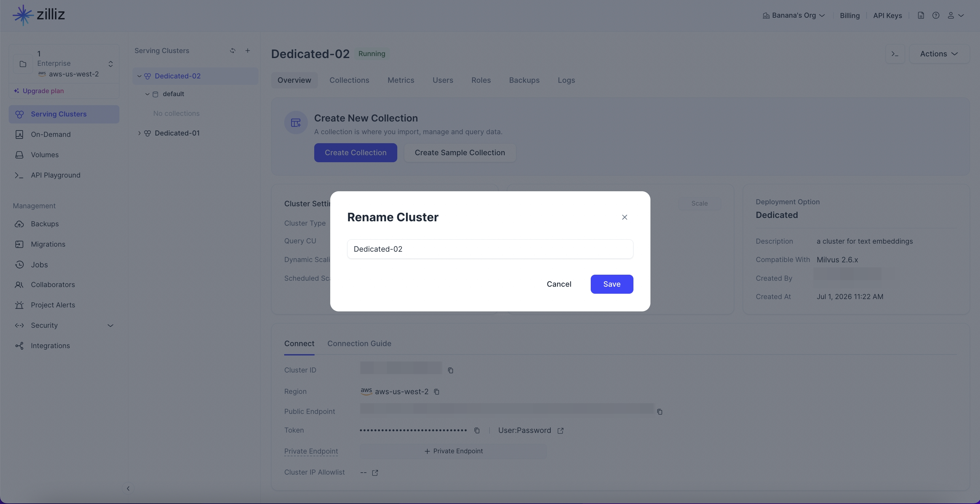Click the cluster name input field
This screenshot has height=504, width=980.
(490, 249)
